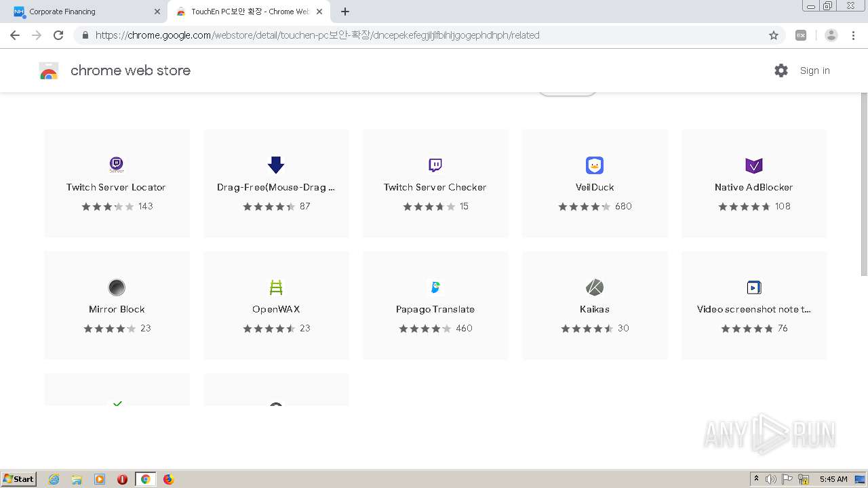Viewport: 868px width, 488px height.
Task: Open the Kaikas extension icon
Action: [x=595, y=287]
